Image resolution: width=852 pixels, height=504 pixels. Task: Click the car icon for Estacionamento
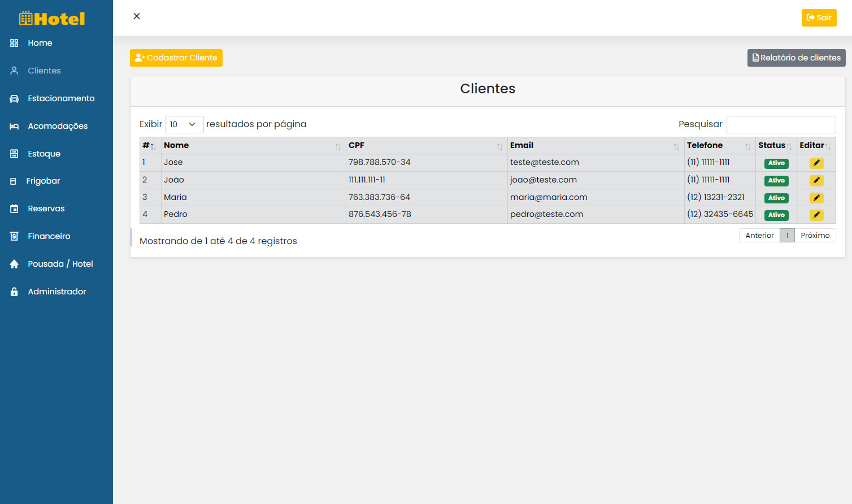14,99
